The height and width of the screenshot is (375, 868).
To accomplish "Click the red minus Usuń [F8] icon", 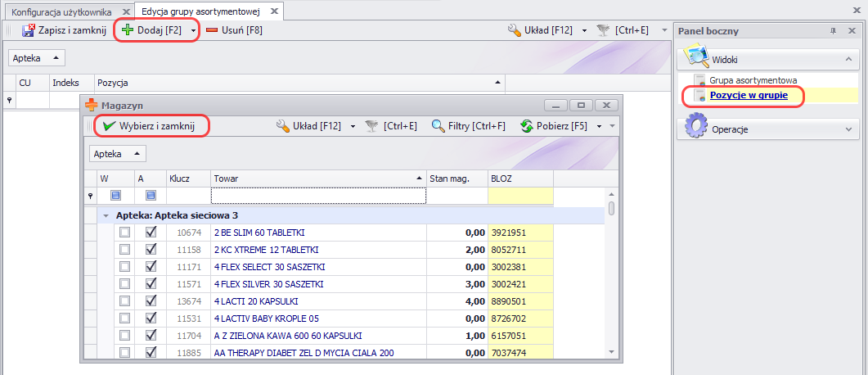I will point(212,30).
